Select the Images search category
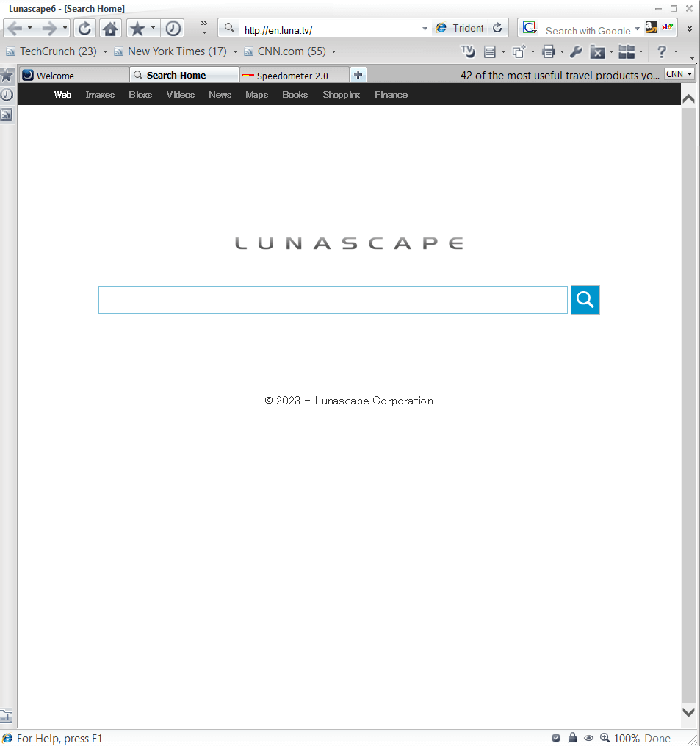The height and width of the screenshot is (746, 700). click(x=100, y=95)
